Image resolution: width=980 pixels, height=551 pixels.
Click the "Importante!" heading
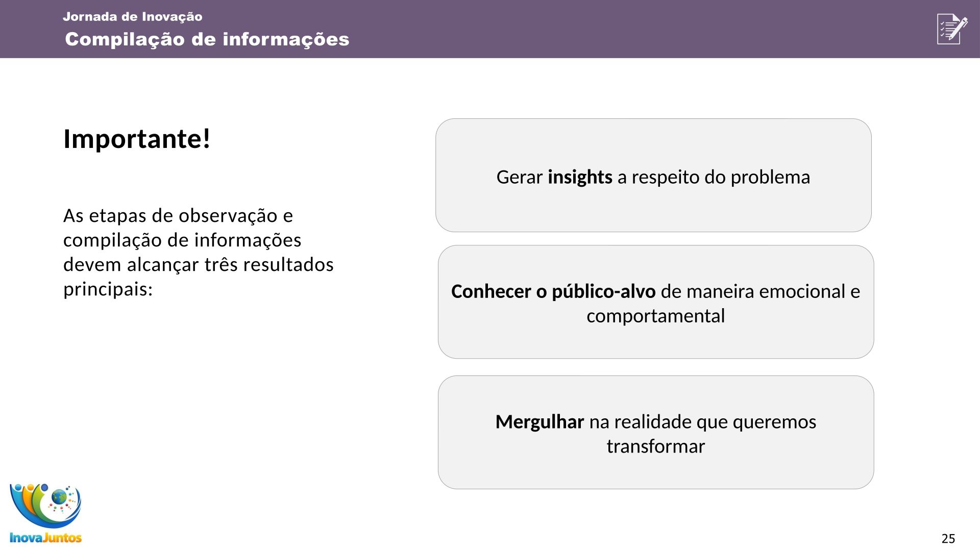click(137, 139)
